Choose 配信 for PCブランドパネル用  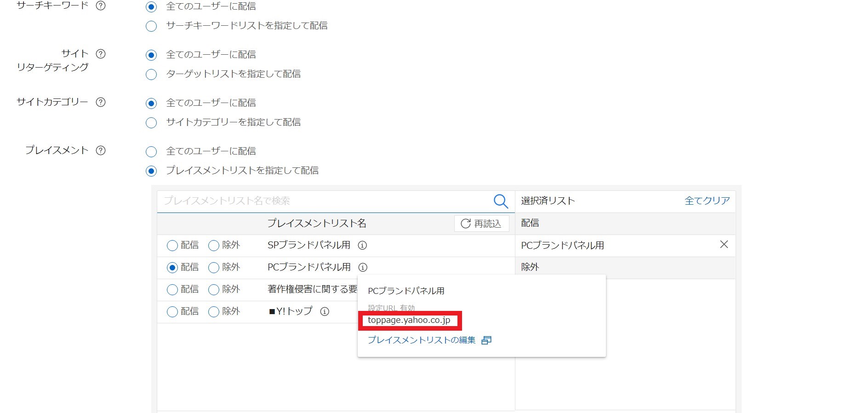tap(172, 268)
